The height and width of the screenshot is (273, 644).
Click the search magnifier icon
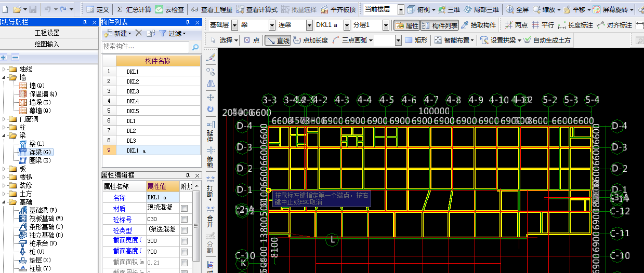coord(195,47)
